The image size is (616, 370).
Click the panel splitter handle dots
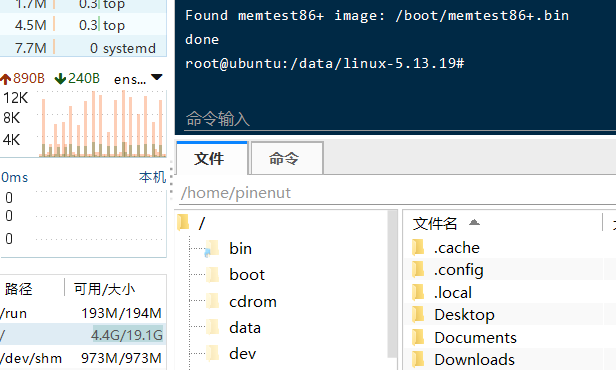pos(171,180)
